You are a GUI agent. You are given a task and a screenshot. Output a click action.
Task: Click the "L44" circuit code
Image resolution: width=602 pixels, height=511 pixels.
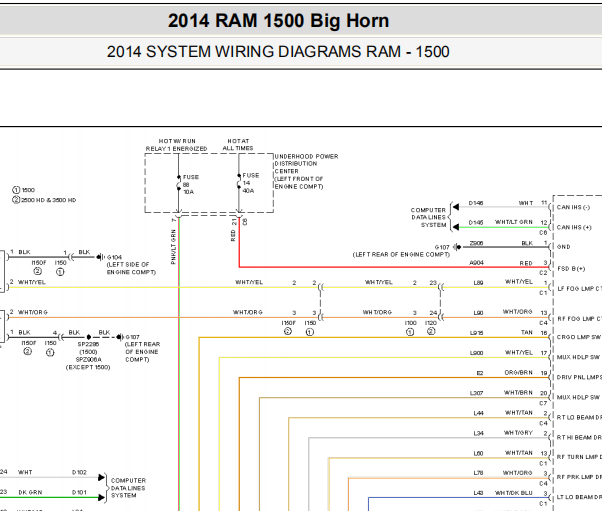[478, 413]
